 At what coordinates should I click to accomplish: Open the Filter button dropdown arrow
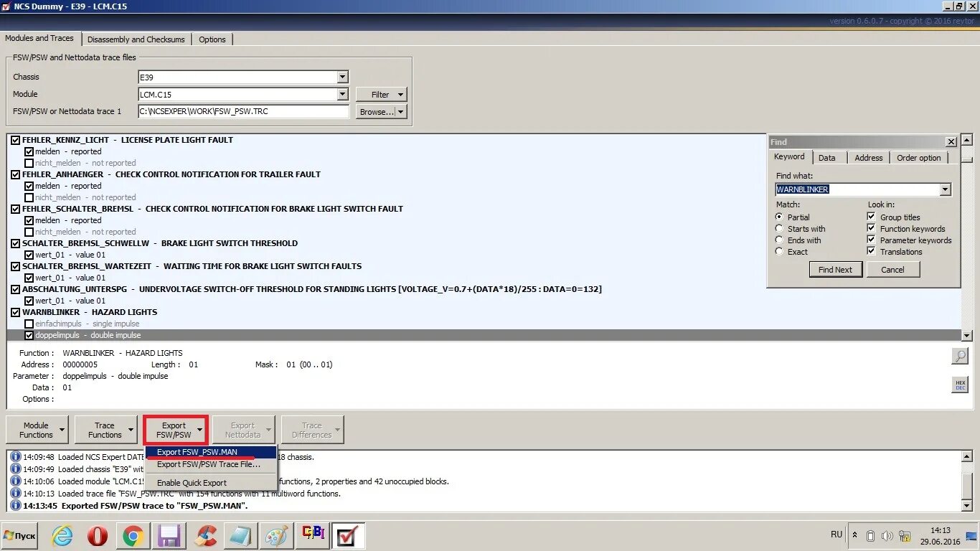coord(400,95)
